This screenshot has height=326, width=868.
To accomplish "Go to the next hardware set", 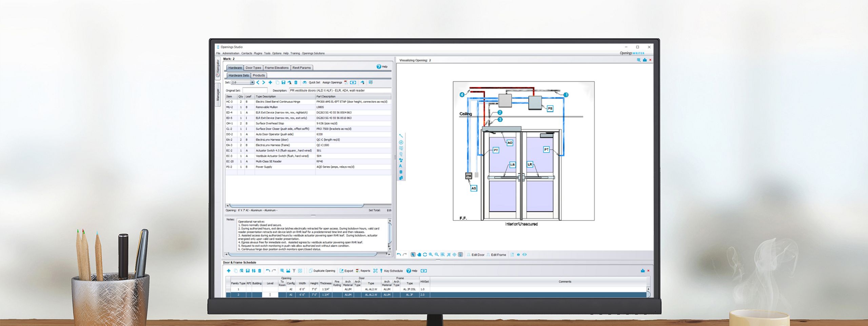I will [x=264, y=83].
